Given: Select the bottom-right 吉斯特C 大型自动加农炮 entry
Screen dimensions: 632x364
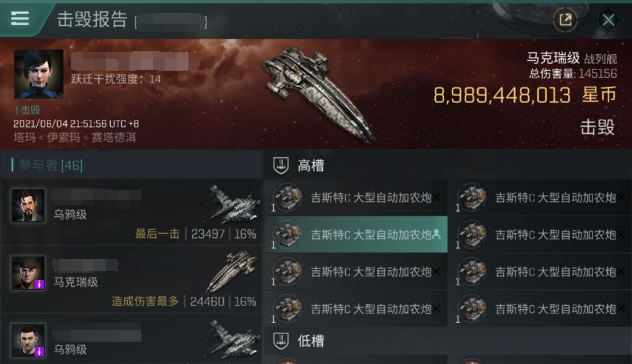Looking at the screenshot, I should coord(541,309).
